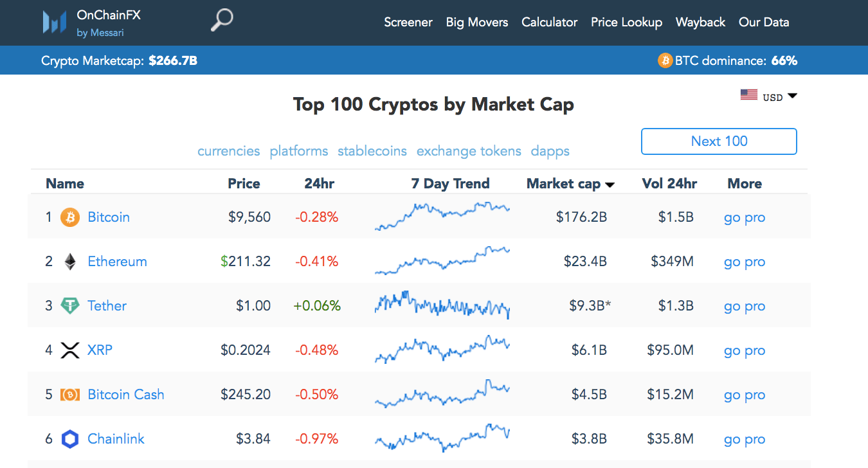Click the OnChainFX Messari logo icon
868x468 pixels.
point(55,22)
